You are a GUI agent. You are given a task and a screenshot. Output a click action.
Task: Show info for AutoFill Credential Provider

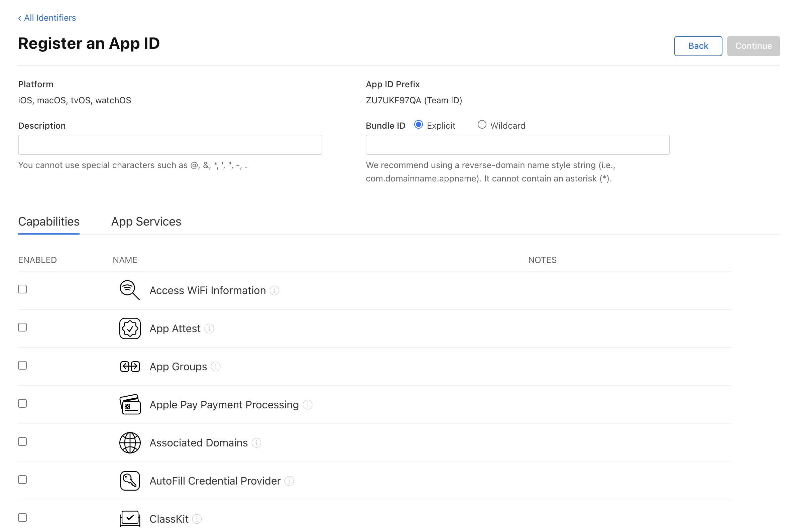tap(289, 481)
